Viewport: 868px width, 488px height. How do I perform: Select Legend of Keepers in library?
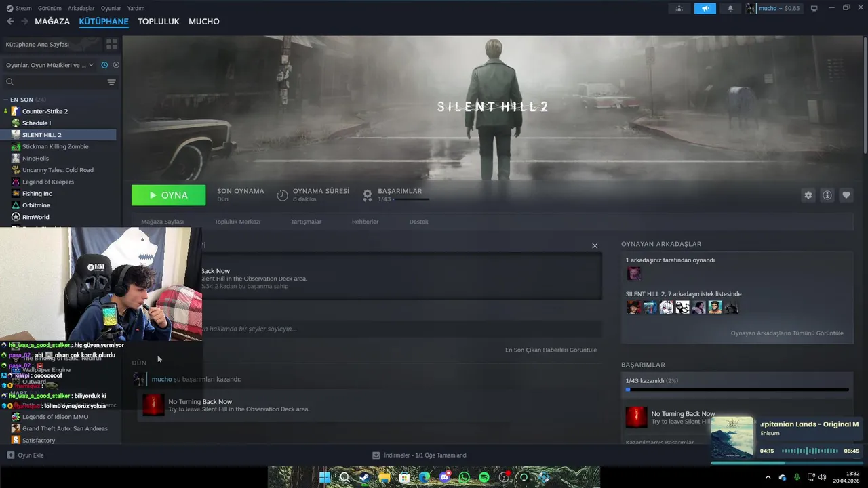48,182
